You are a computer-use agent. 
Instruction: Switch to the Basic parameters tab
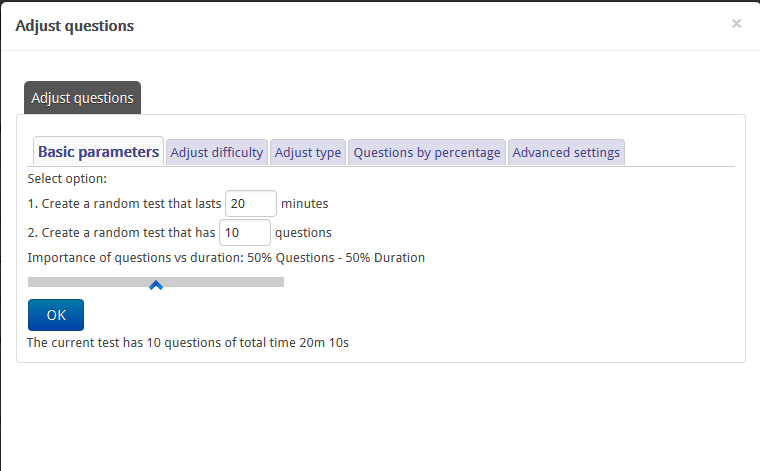coord(98,152)
